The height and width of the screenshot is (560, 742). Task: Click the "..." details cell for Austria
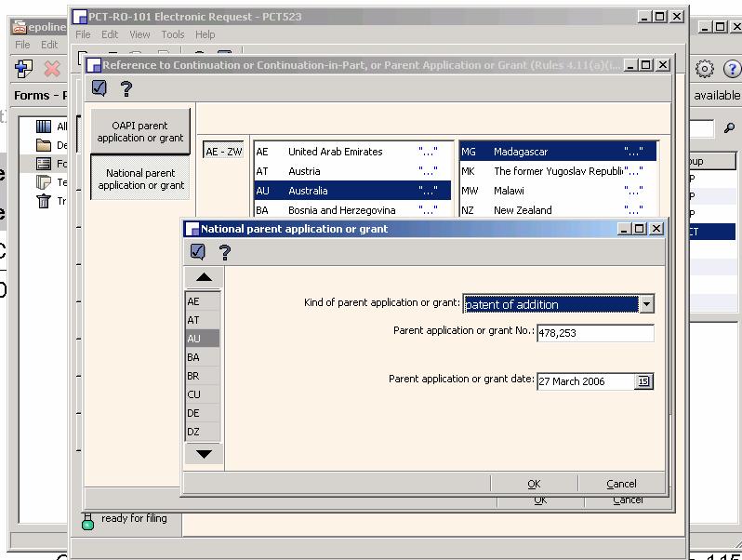pos(428,171)
